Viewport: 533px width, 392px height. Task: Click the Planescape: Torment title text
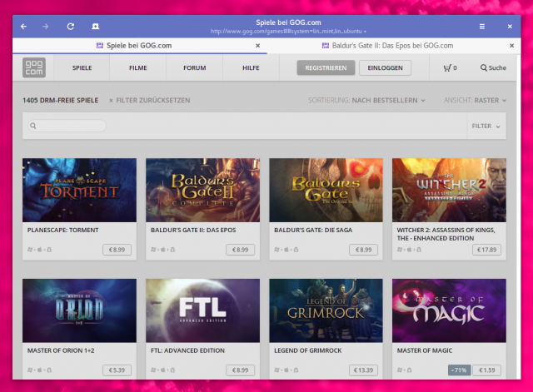pos(63,230)
